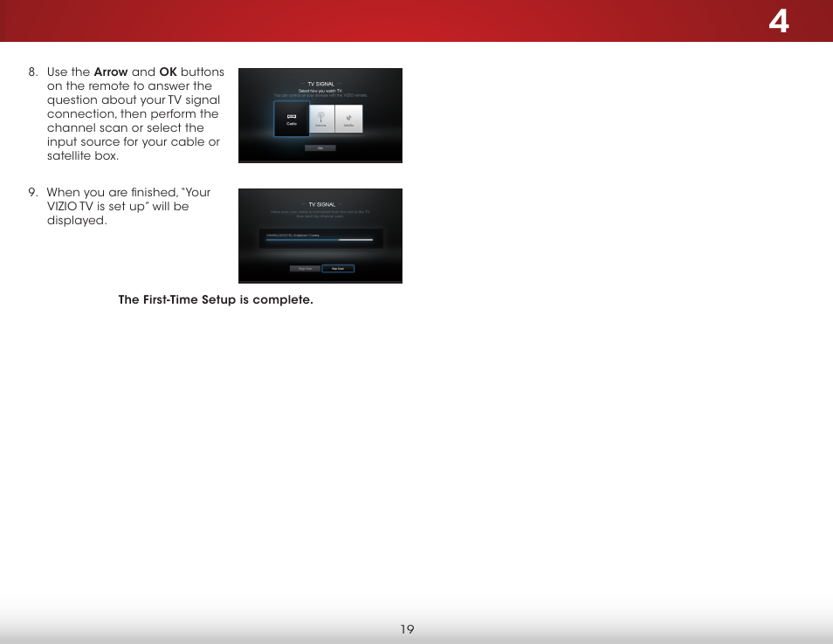Click the Skip button below the signal tiles
This screenshot has height=644, width=833.
[320, 148]
